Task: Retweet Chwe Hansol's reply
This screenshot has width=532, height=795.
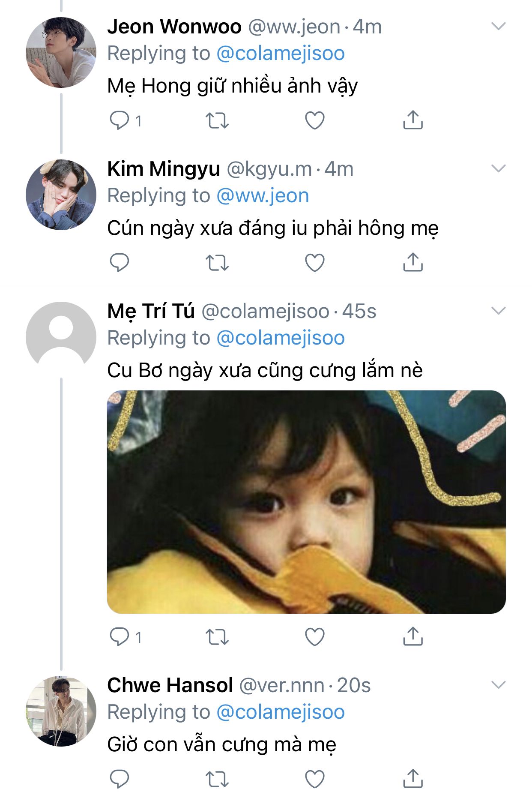Action: click(217, 779)
